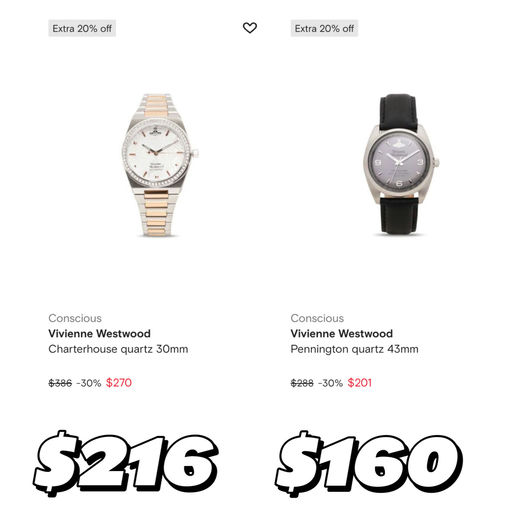512x512 pixels.
Task: Add Charterhouse watch to wishlist heart
Action: (250, 28)
